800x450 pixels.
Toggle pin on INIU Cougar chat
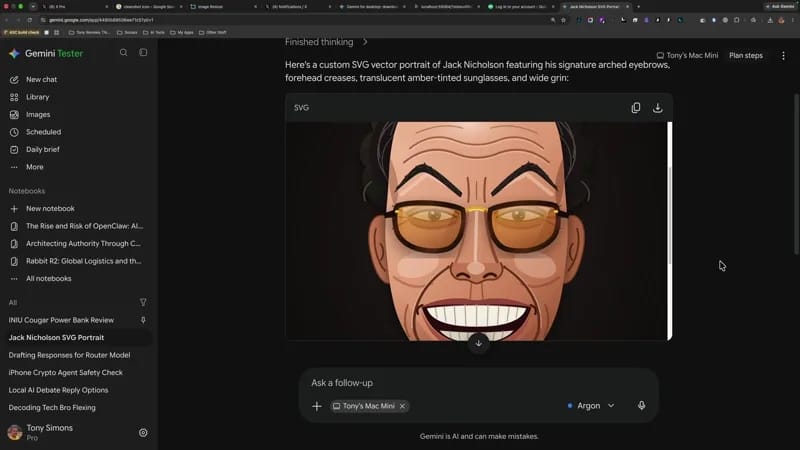143,320
